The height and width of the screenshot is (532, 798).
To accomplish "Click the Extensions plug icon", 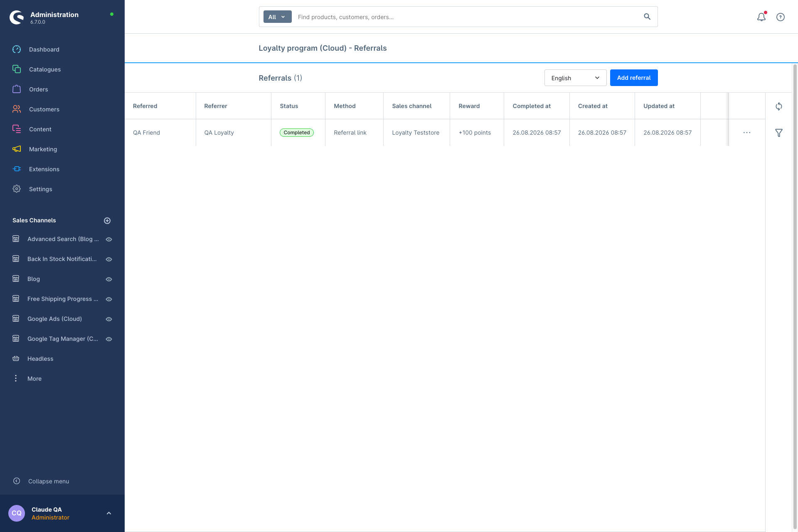I will [17, 169].
